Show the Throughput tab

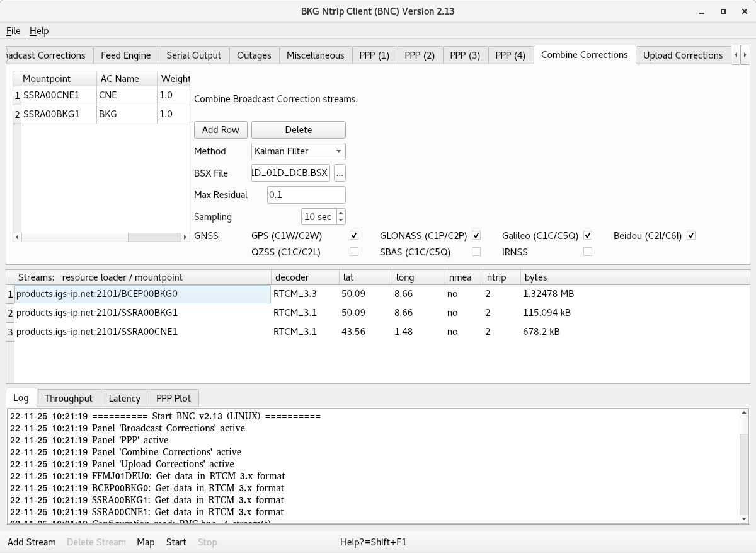[x=68, y=399]
